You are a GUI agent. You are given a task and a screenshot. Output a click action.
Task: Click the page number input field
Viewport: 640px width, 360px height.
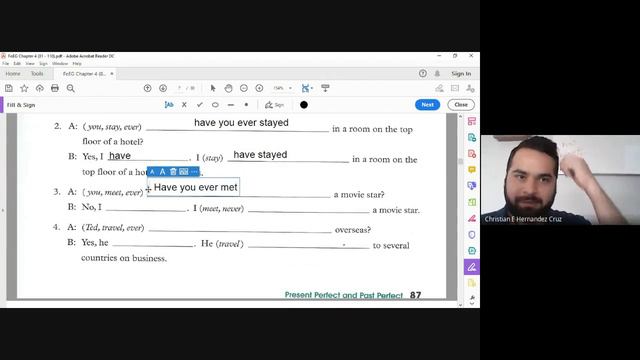click(180, 88)
